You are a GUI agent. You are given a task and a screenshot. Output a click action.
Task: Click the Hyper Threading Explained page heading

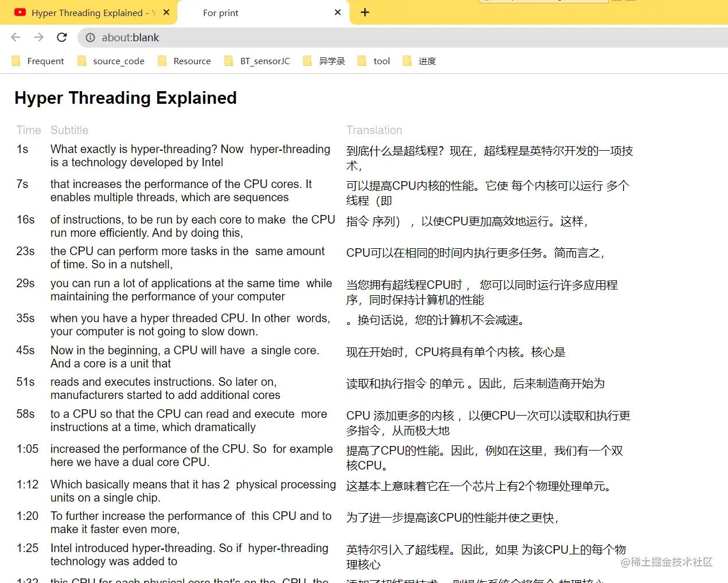(126, 98)
